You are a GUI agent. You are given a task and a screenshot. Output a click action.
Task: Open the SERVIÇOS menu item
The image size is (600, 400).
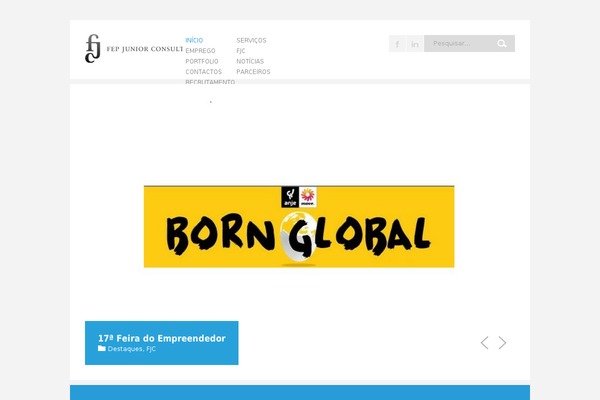point(251,40)
